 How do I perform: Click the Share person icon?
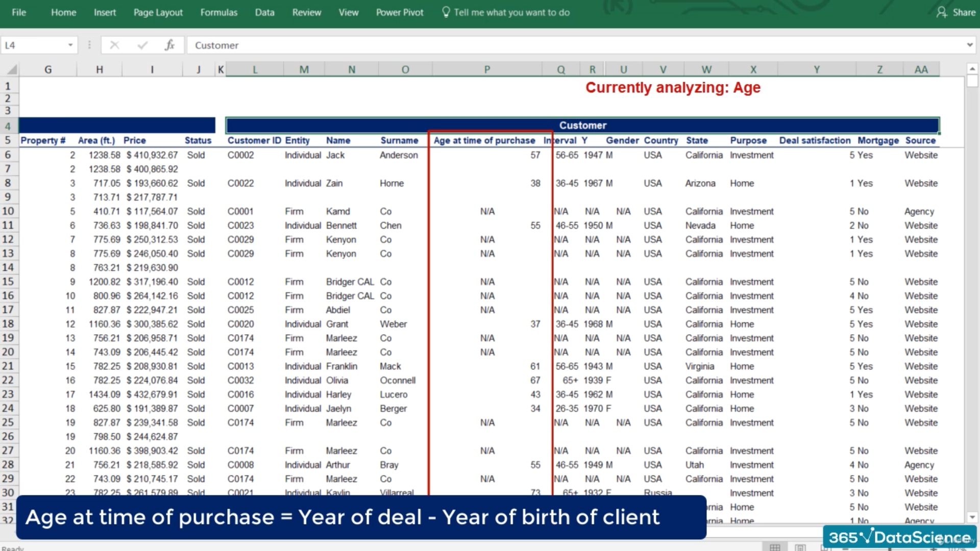click(941, 12)
